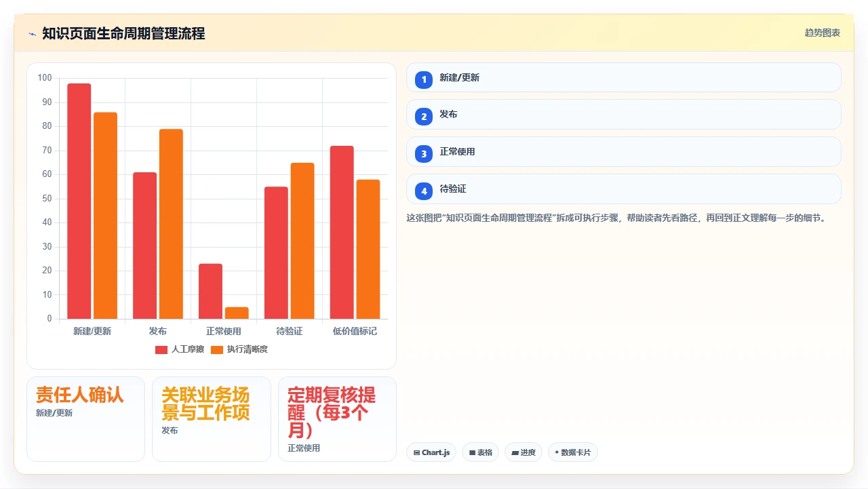Open the 责任人确认 card
This screenshot has height=489, width=868.
point(85,419)
